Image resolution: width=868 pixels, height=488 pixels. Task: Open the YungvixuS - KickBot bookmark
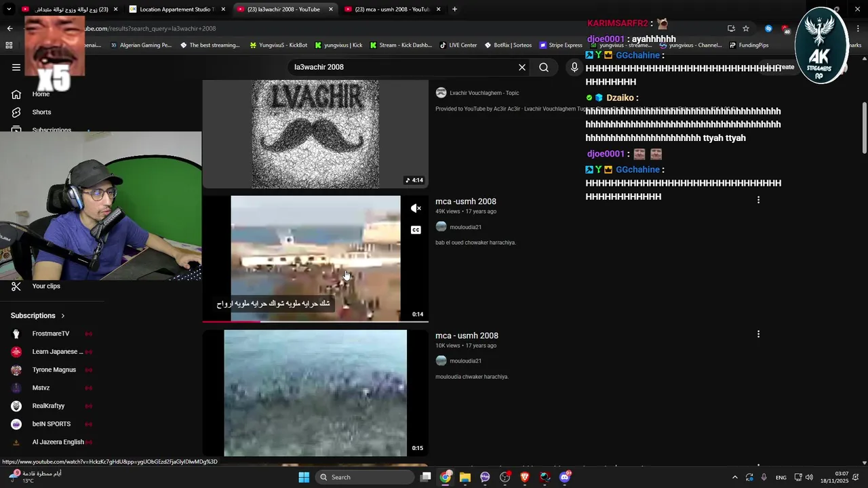point(279,45)
